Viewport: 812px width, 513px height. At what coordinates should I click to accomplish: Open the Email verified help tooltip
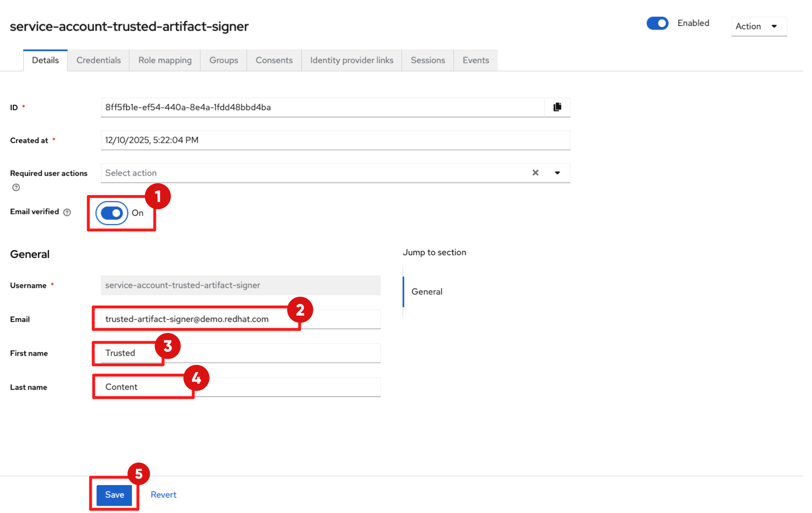(x=67, y=212)
